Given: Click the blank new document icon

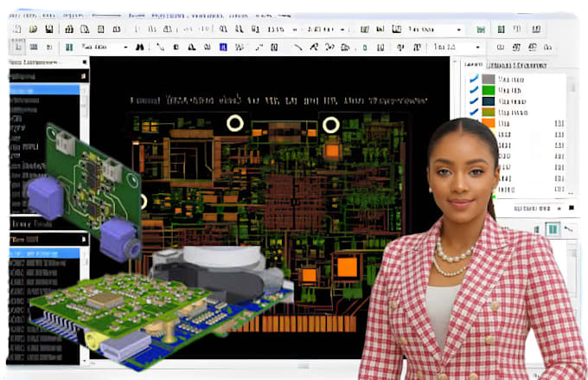Looking at the screenshot, I should (17, 29).
